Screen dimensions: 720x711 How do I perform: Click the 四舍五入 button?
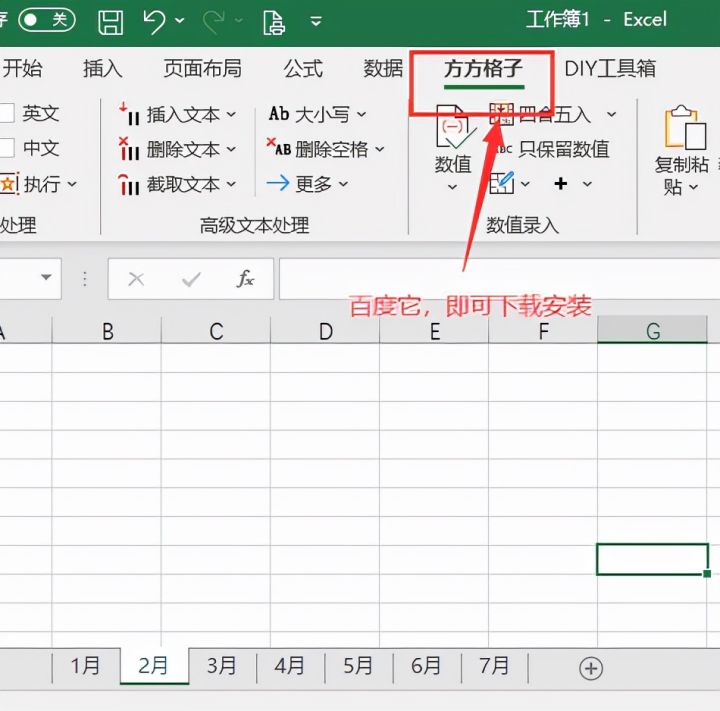[540, 114]
